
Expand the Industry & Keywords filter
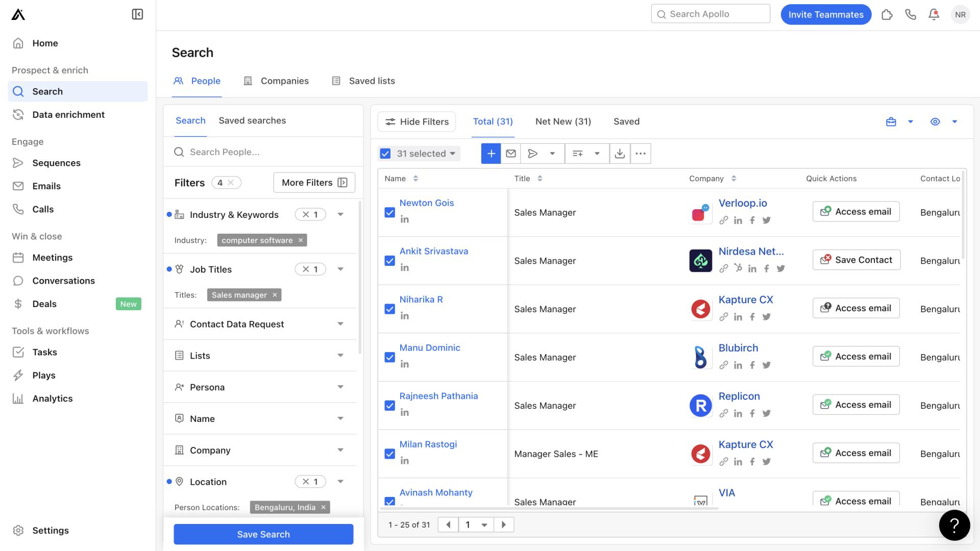[340, 215]
